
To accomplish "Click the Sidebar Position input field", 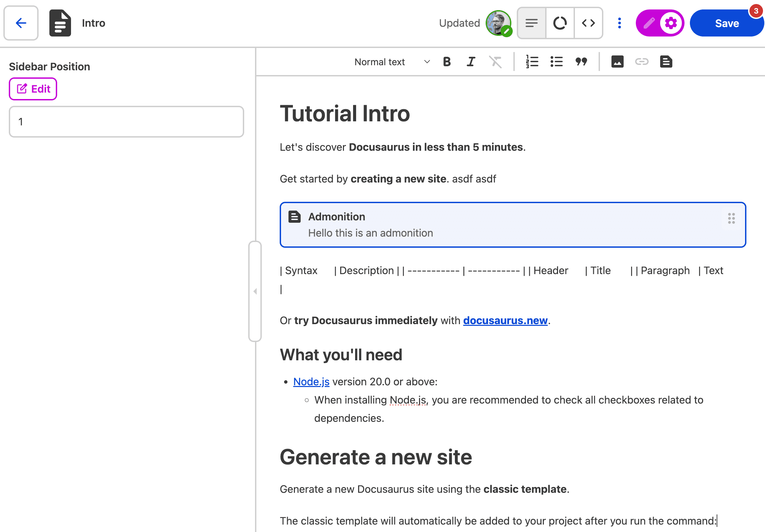I will (126, 122).
